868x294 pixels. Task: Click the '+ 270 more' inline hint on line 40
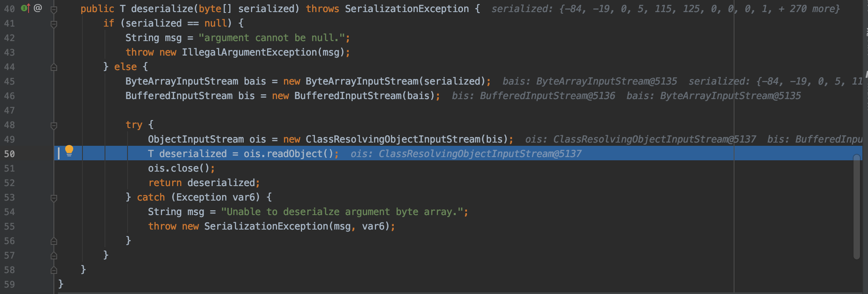coord(809,9)
